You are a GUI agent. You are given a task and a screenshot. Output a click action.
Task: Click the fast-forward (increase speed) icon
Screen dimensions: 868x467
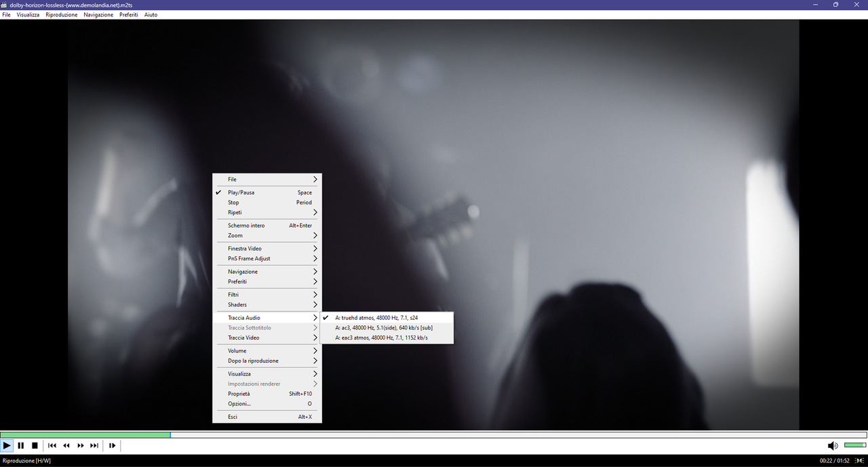pyautogui.click(x=81, y=445)
